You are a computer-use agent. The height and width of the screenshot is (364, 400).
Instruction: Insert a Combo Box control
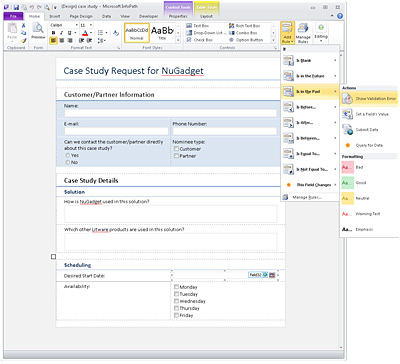tap(243, 33)
